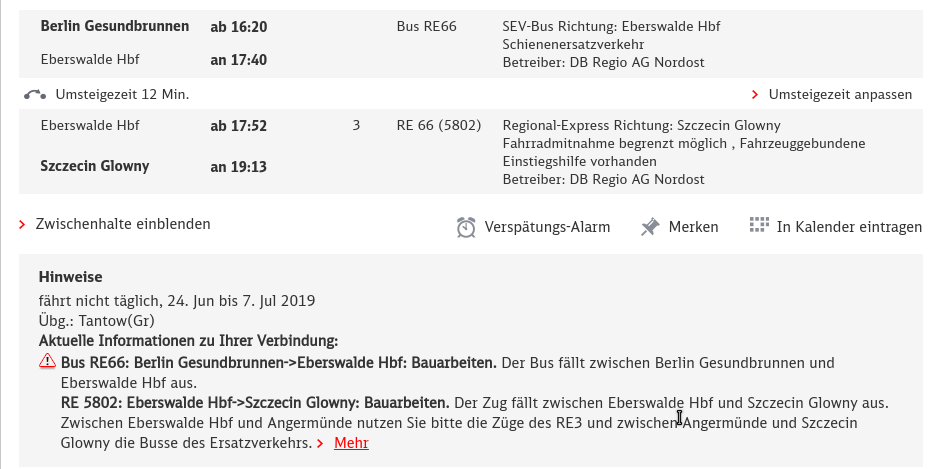Open the Mehr link
This screenshot has height=469, width=940.
point(351,443)
